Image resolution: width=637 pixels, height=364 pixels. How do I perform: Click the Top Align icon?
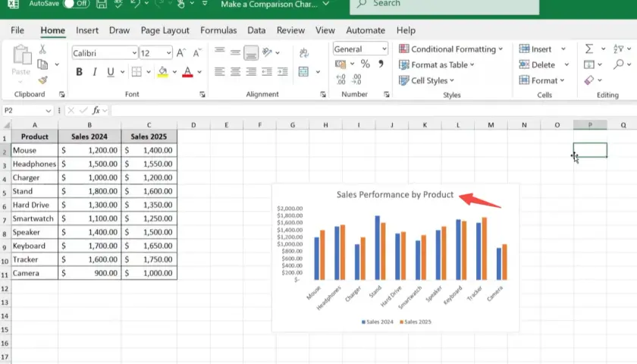pos(220,50)
